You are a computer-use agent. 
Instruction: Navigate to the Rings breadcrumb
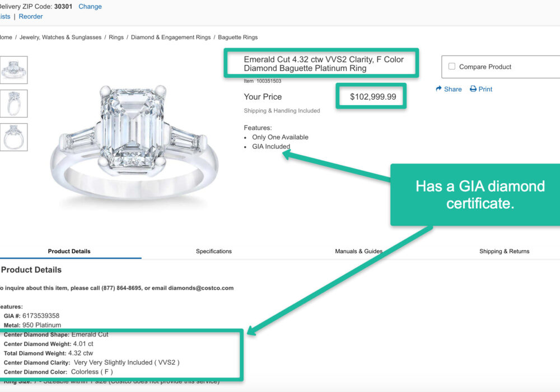pos(116,38)
